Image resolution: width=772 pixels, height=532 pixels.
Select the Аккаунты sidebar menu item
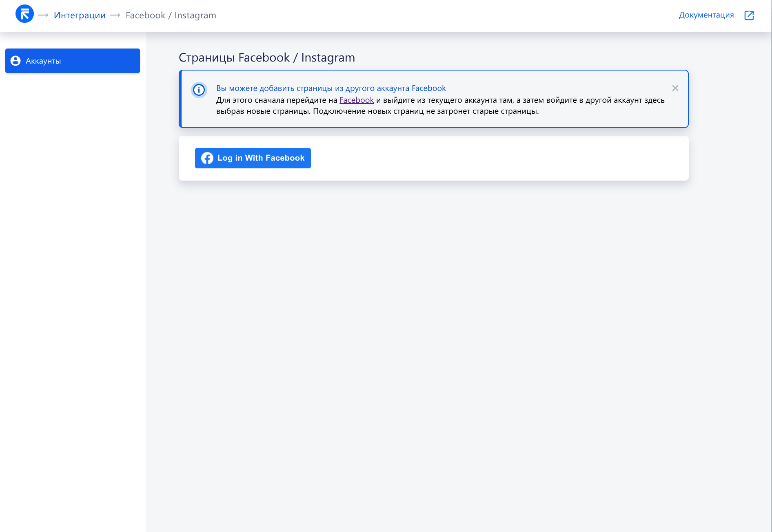tap(73, 61)
